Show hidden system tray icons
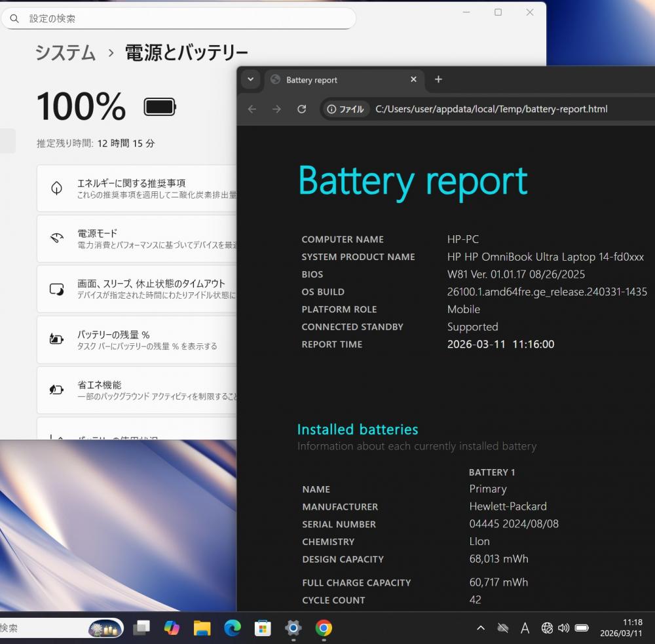655x644 pixels. [481, 628]
